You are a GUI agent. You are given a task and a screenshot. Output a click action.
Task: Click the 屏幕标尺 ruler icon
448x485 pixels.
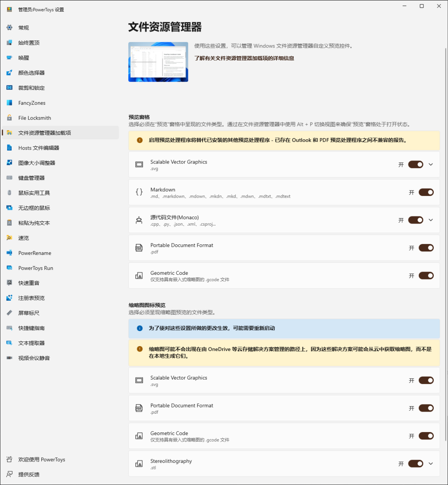[x=9, y=313]
